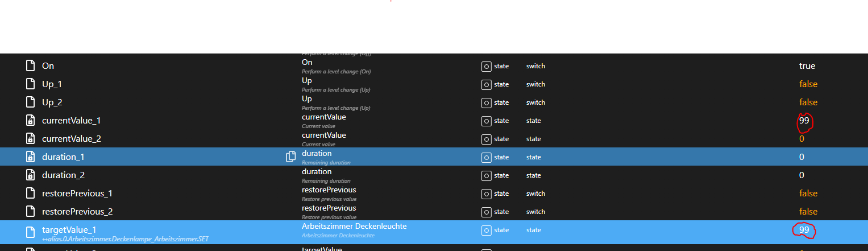Click the file icon beside targetValue_1

coord(31,230)
